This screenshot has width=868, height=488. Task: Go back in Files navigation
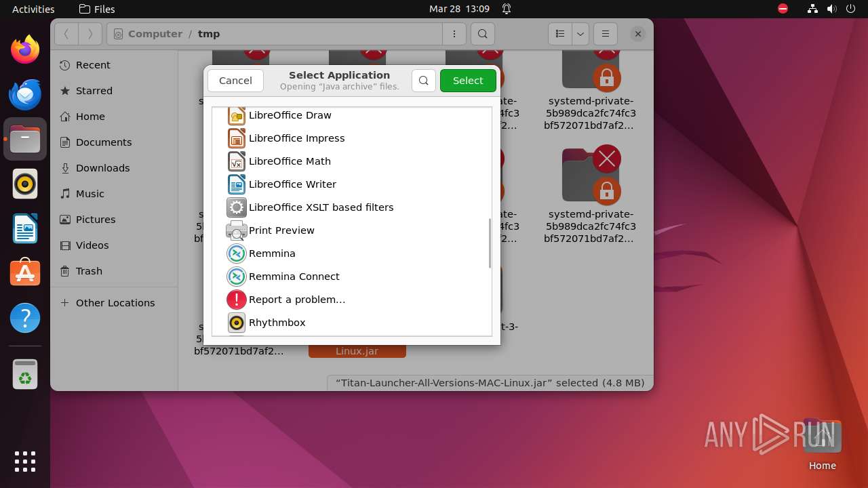coord(66,34)
